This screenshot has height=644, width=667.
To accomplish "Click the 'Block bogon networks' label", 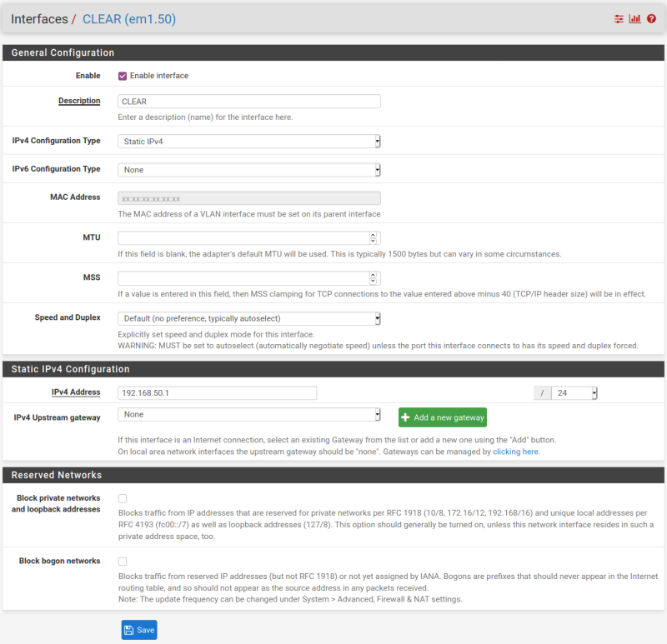I will tap(59, 562).
